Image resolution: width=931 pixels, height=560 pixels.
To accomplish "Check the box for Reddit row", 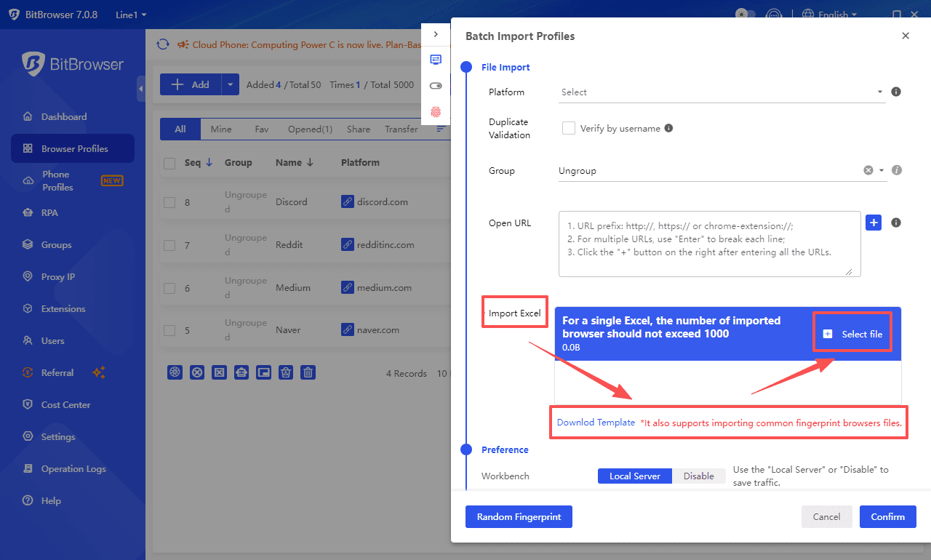I will [169, 245].
